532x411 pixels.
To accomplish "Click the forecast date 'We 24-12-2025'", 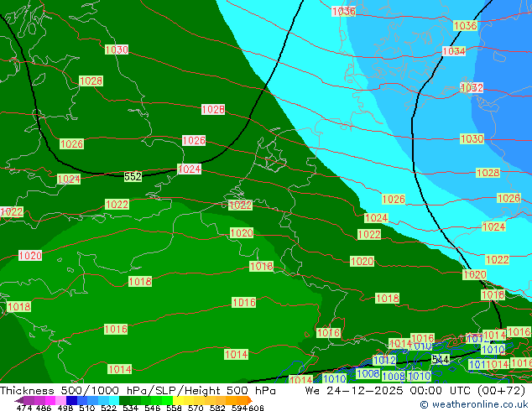I will click(x=354, y=391).
